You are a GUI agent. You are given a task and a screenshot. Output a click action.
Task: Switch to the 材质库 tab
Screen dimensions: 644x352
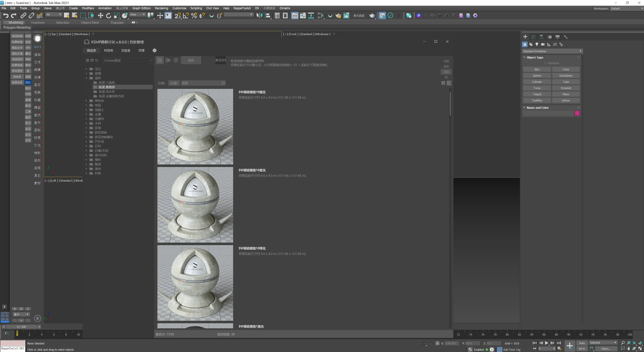(108, 50)
